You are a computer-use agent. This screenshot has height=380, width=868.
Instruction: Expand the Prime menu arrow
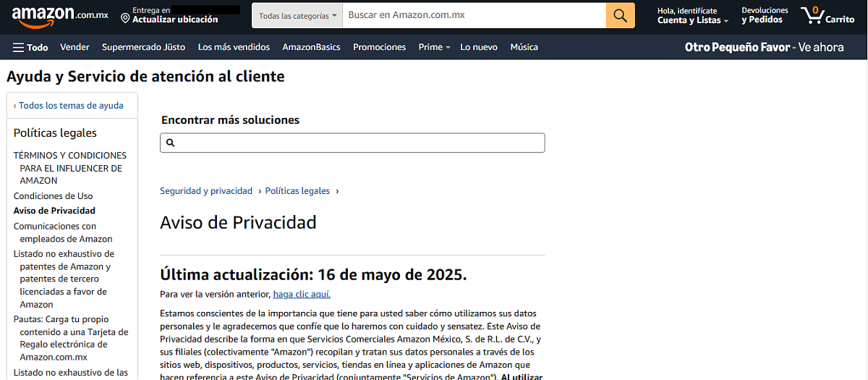point(448,48)
